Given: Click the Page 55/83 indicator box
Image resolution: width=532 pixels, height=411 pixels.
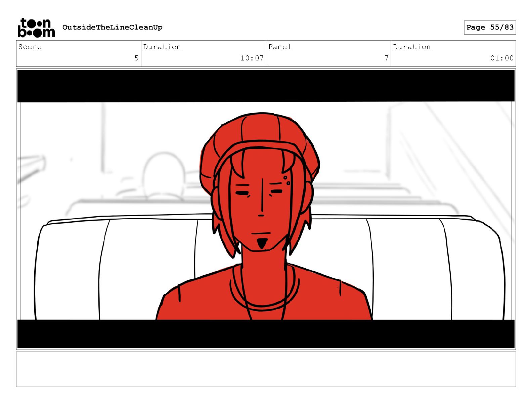Looking at the screenshot, I should point(490,28).
